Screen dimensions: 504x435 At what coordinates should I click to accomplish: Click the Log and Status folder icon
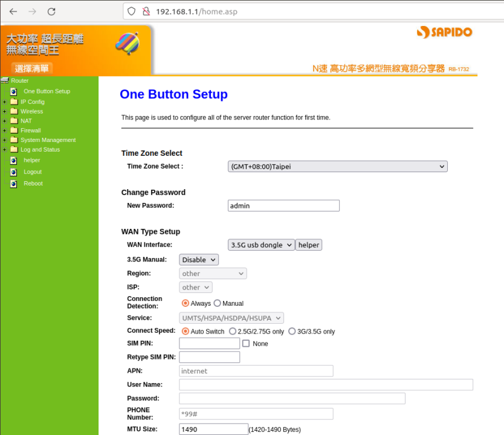pos(14,149)
